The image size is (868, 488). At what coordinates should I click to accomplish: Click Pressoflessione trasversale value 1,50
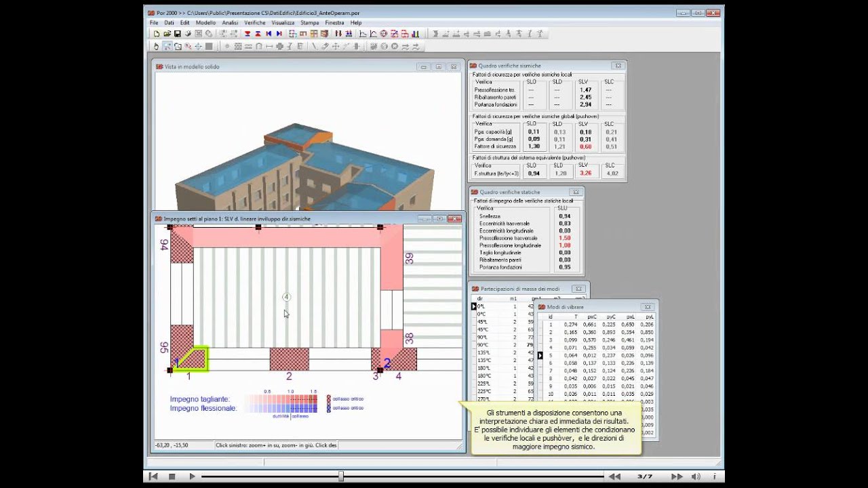point(564,239)
